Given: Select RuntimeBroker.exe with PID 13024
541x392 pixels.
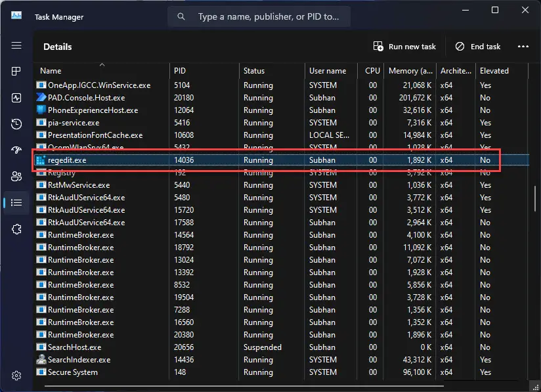Looking at the screenshot, I should pos(81,260).
